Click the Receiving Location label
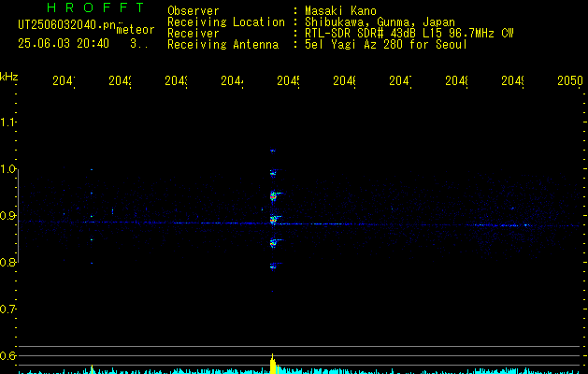The width and height of the screenshot is (588, 374). (226, 22)
